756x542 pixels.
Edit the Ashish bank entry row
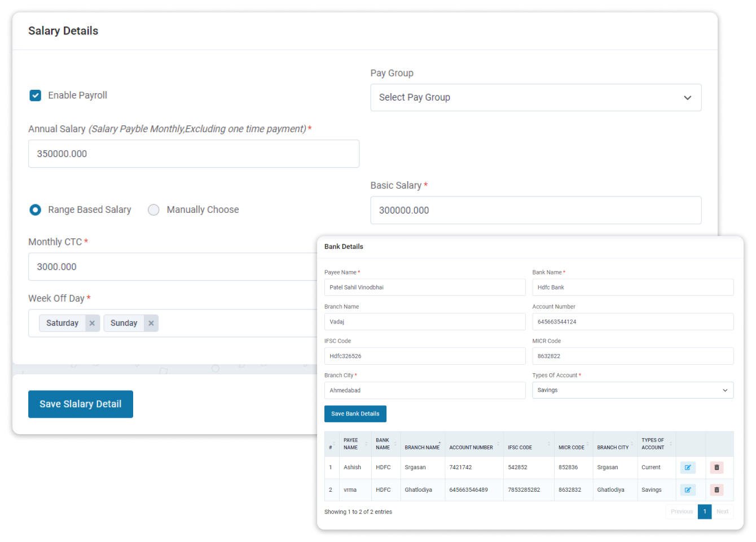[x=687, y=467]
